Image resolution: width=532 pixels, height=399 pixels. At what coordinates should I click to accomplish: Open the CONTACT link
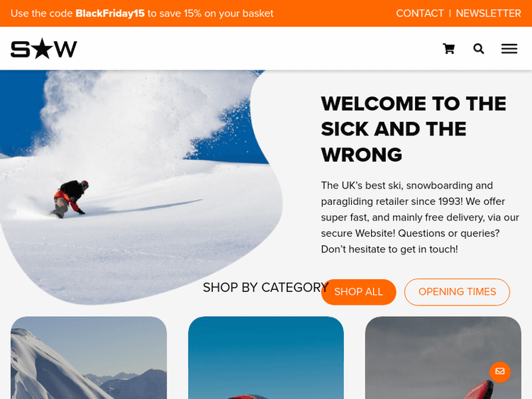tap(420, 13)
